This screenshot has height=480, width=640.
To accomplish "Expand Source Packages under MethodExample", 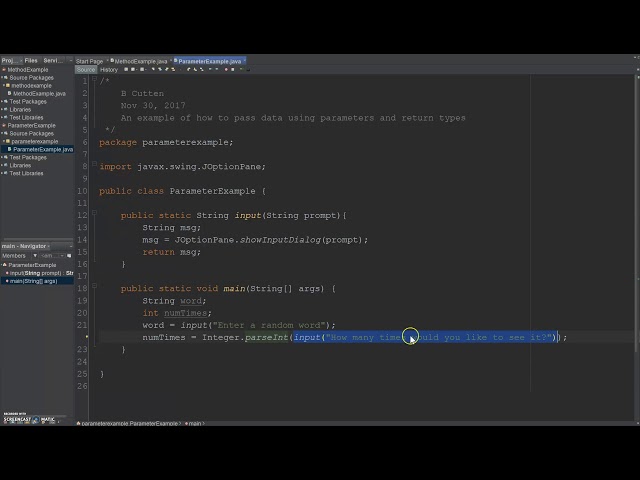I will tap(2, 78).
